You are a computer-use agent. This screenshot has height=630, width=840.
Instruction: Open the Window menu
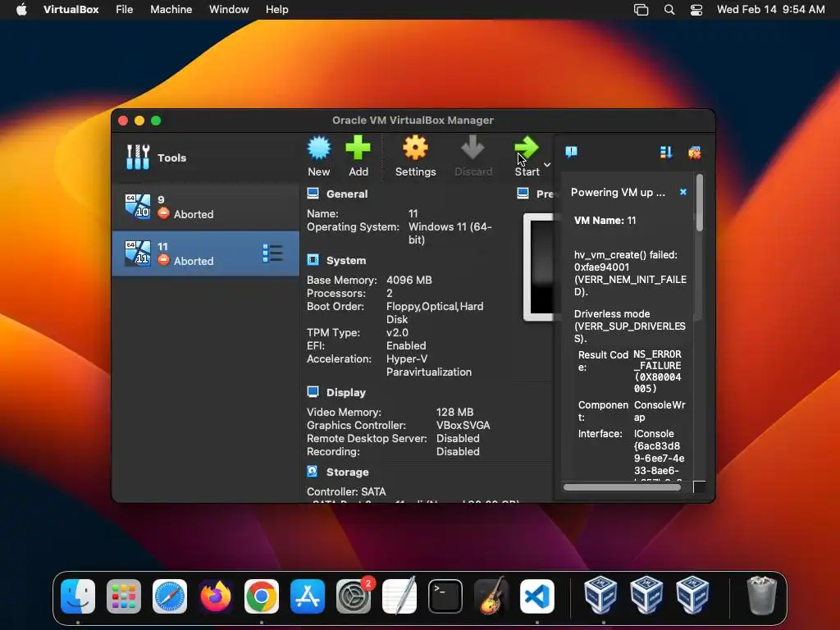tap(229, 10)
